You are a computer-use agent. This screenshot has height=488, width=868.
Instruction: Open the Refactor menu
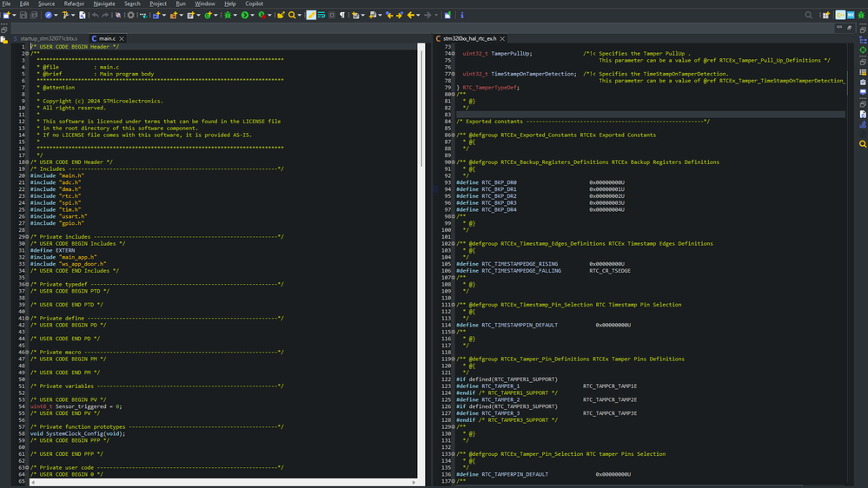click(x=74, y=3)
